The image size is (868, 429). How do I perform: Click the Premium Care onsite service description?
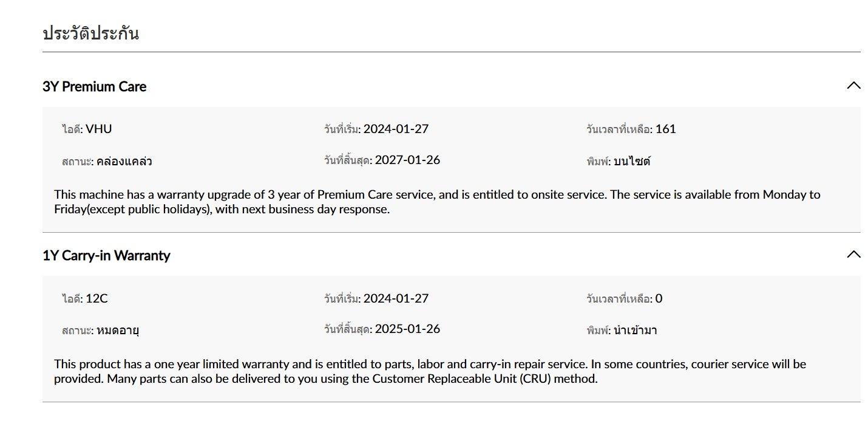point(437,202)
